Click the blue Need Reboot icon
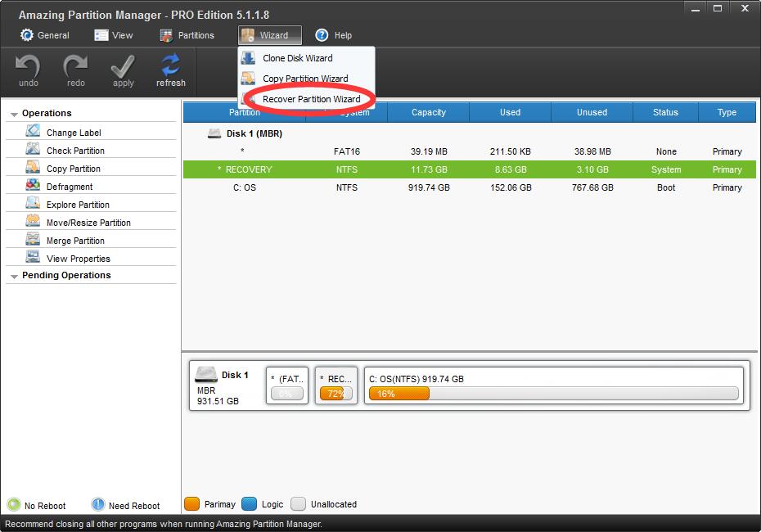The height and width of the screenshot is (532, 761). coord(98,505)
